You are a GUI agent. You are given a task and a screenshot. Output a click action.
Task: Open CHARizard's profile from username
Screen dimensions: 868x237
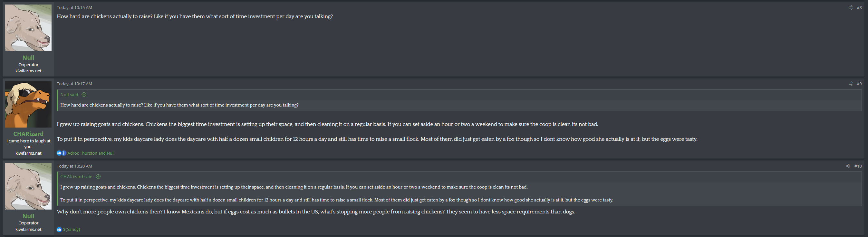pyautogui.click(x=28, y=134)
